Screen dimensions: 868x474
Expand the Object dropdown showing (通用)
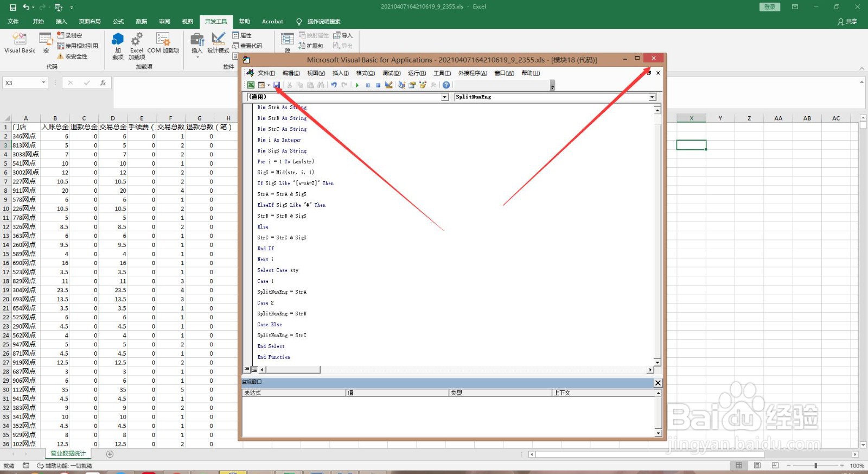click(445, 97)
